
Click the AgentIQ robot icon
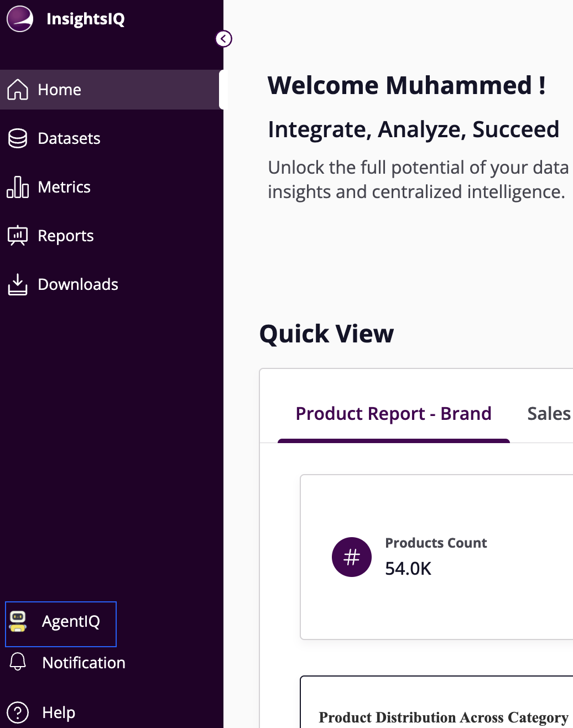point(18,622)
